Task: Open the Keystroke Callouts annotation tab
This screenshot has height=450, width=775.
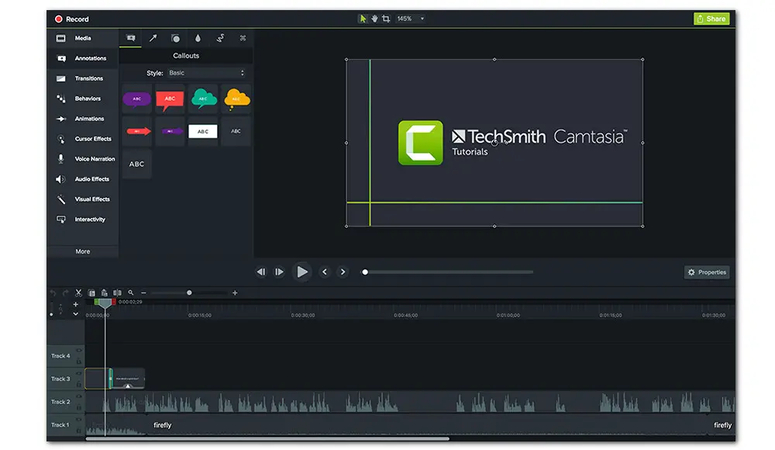Action: 243,38
